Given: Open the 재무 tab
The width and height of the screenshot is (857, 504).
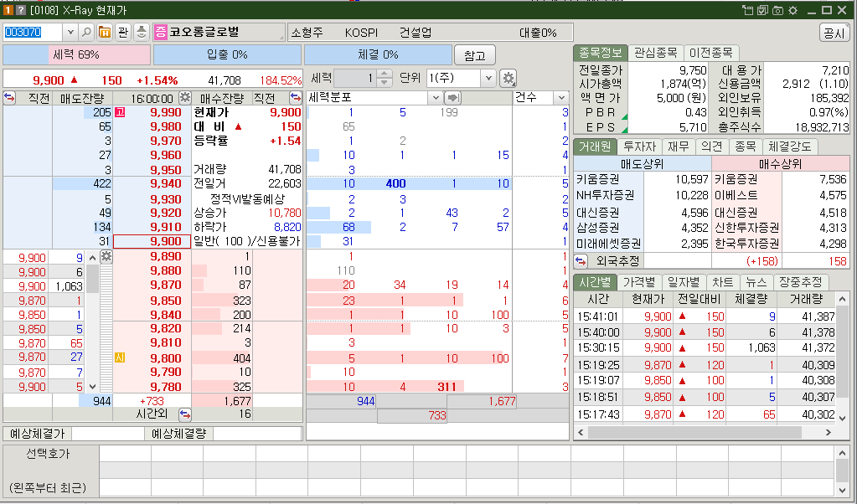Looking at the screenshot, I should (679, 147).
